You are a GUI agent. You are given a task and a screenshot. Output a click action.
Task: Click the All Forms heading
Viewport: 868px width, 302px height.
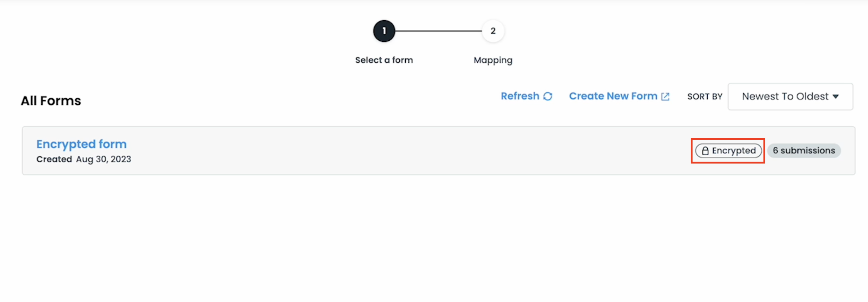[x=51, y=101]
